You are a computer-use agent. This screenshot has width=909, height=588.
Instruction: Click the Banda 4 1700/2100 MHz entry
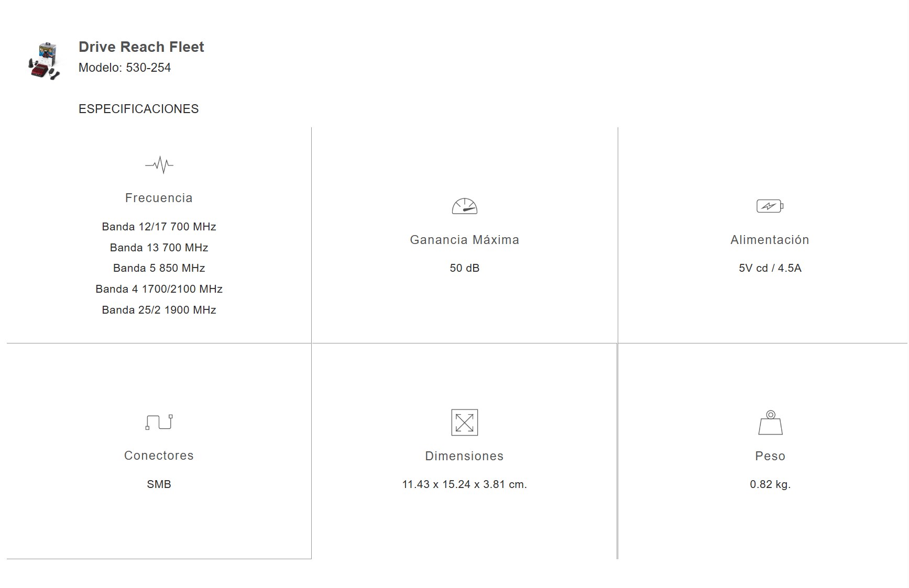159,289
